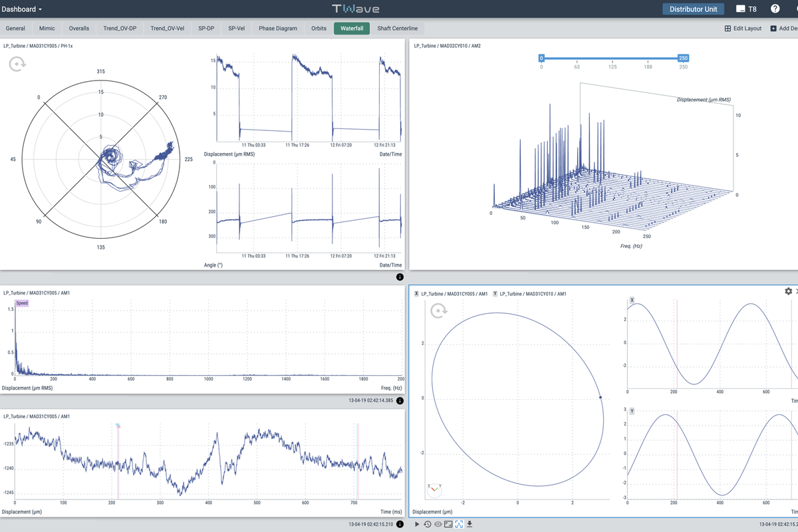Screen dimensions: 798x532
Task: Click the Angle (°) axis label on phase trend
Action: pos(213,265)
